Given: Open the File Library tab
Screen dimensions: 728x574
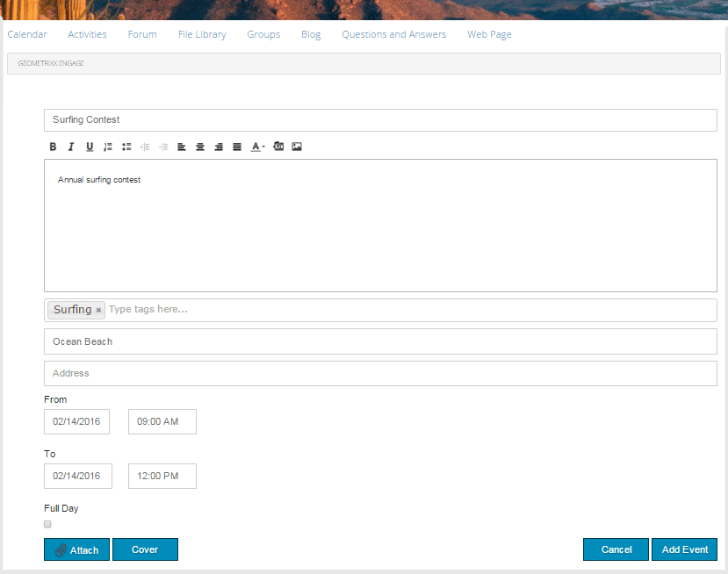Looking at the screenshot, I should point(202,34).
